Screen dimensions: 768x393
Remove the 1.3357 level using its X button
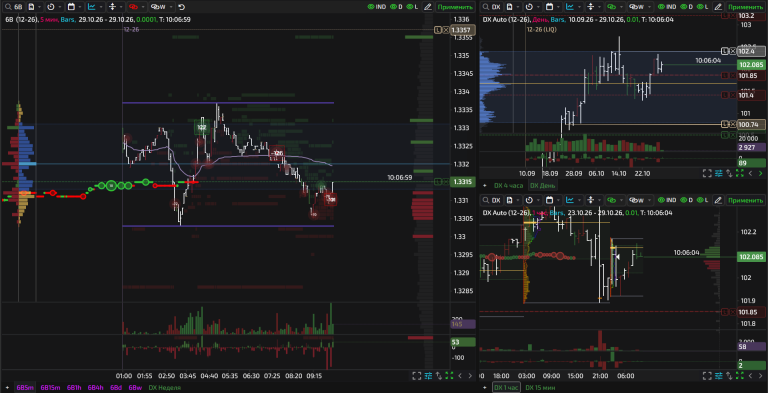pos(446,30)
